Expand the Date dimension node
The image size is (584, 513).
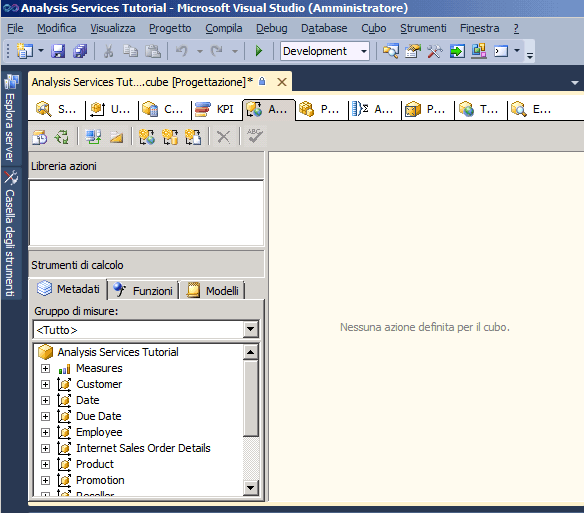pyautogui.click(x=45, y=400)
